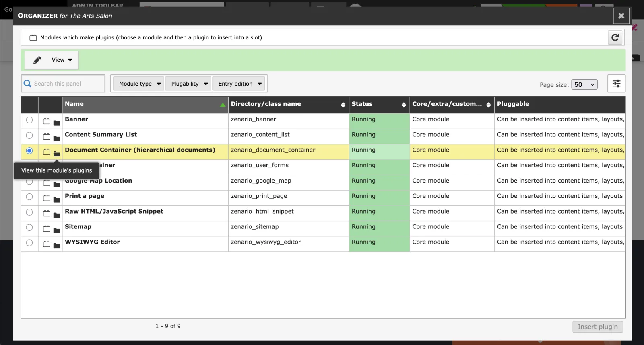The height and width of the screenshot is (345, 644).
Task: Click plugin icon in Sitemap row
Action: (47, 228)
